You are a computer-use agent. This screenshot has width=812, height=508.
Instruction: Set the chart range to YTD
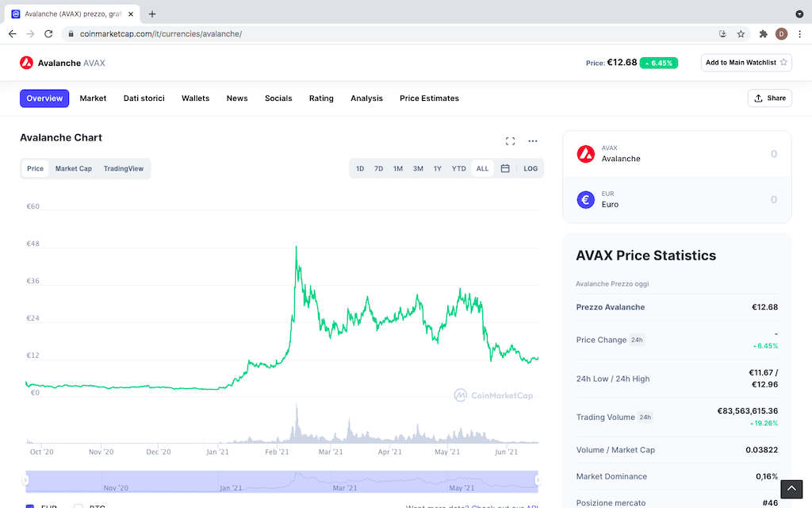[x=459, y=168]
